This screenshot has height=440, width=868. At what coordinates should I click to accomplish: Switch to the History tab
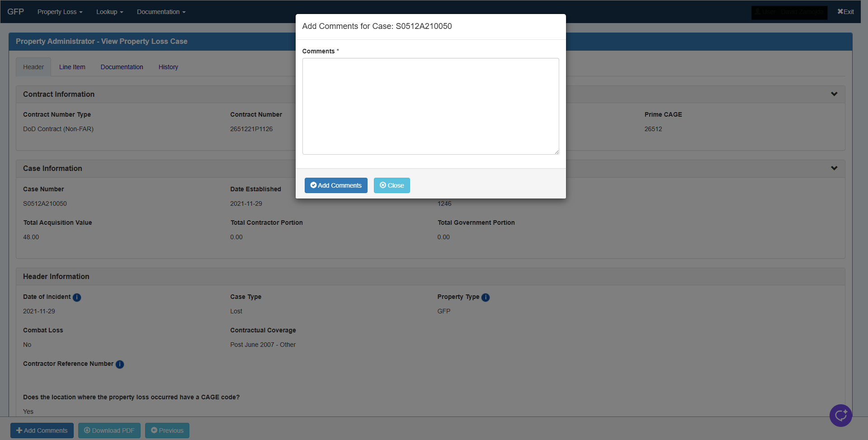(x=168, y=66)
